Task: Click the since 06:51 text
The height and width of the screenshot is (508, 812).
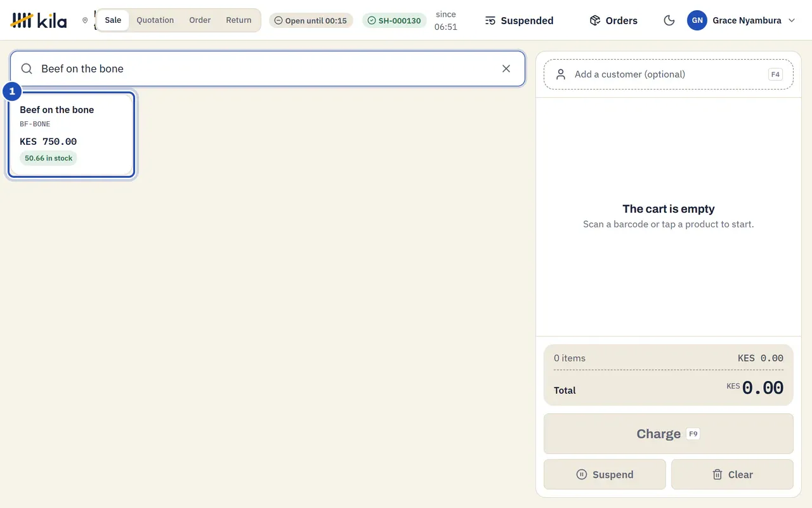Action: click(446, 20)
